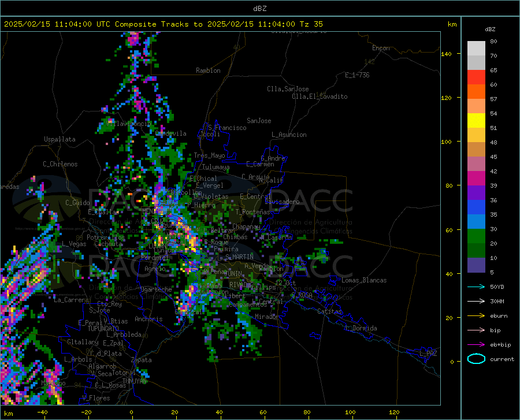This screenshot has height=420, width=520.
Task: Select the red swatch on dBZ scale
Action: (476, 77)
